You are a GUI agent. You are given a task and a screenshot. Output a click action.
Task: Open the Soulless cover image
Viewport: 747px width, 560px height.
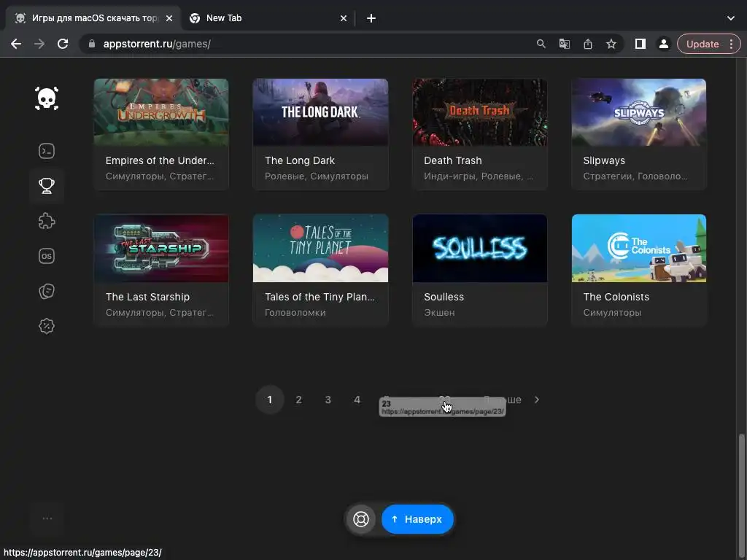point(480,248)
